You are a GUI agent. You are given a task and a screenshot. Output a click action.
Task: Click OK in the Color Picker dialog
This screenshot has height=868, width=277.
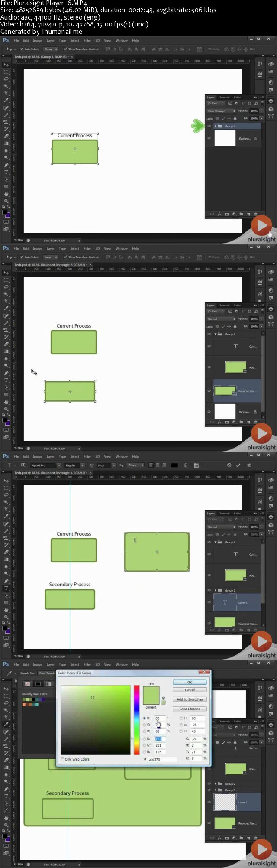(x=190, y=682)
